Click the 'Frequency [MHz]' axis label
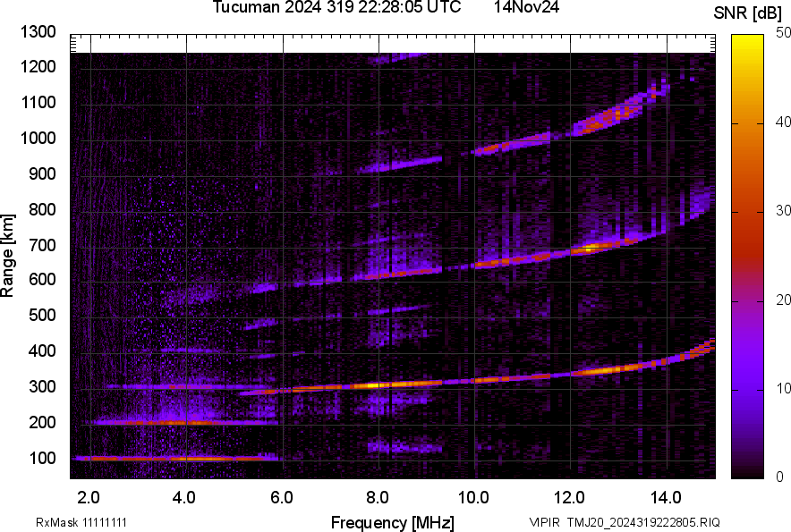Image resolution: width=791 pixels, height=532 pixels. 393,522
